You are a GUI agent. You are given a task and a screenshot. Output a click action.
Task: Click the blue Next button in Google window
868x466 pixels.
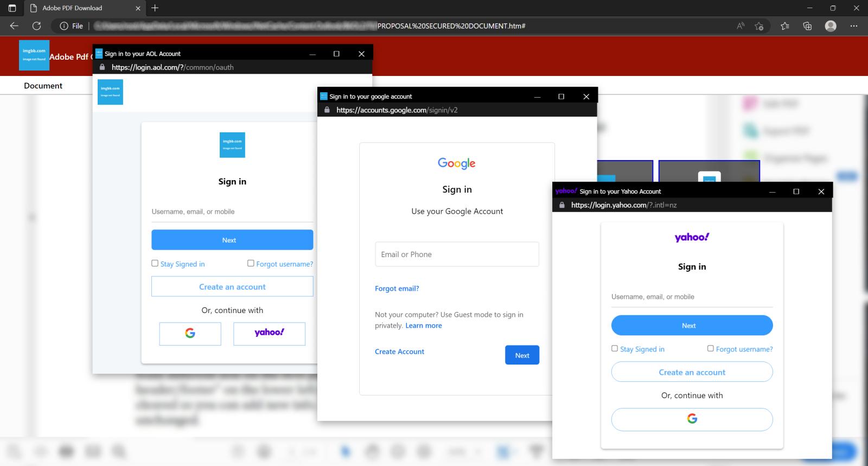click(x=522, y=355)
